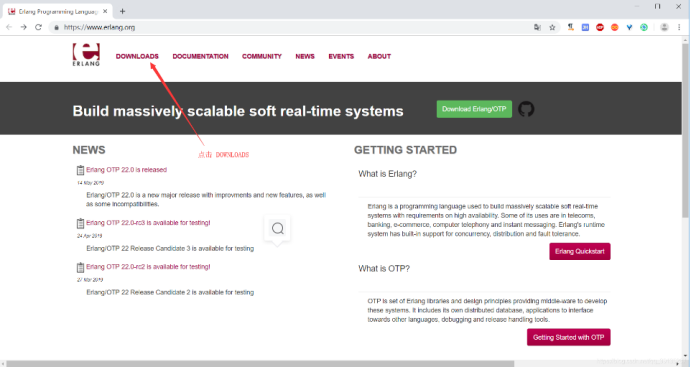692x368 pixels.
Task: Open the Chrome three-dot menu
Action: (x=679, y=27)
